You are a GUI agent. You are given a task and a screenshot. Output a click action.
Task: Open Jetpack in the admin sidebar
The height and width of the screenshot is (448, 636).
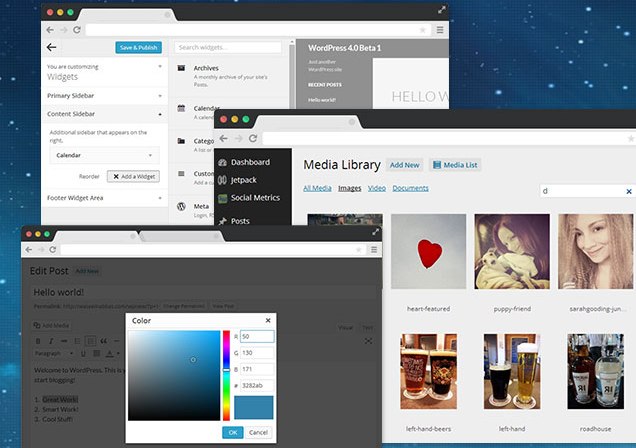point(243,180)
